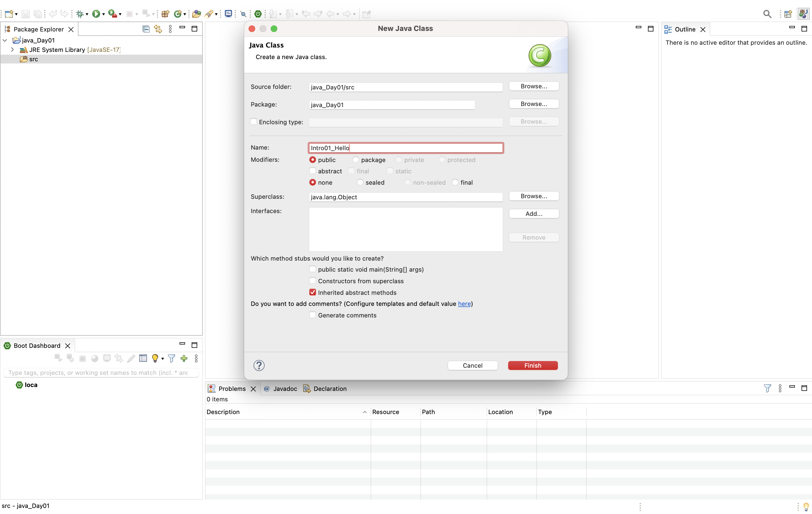Open dropdown arrow next to Debug icon
Image resolution: width=812 pixels, height=514 pixels.
tap(87, 14)
